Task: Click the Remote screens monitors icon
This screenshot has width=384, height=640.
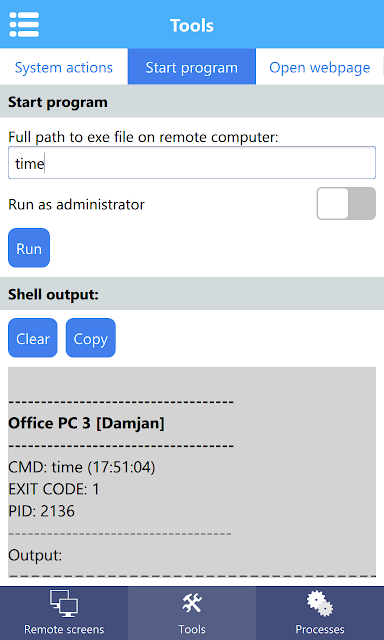Action: [64, 604]
